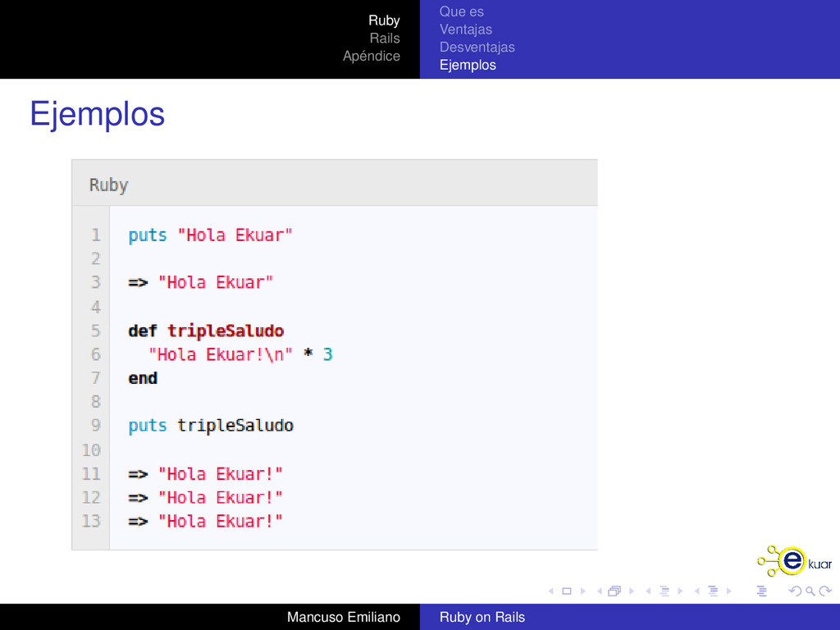The image size is (840, 630).
Task: Click Mancuso Emiliano in footer
Action: pos(344,617)
